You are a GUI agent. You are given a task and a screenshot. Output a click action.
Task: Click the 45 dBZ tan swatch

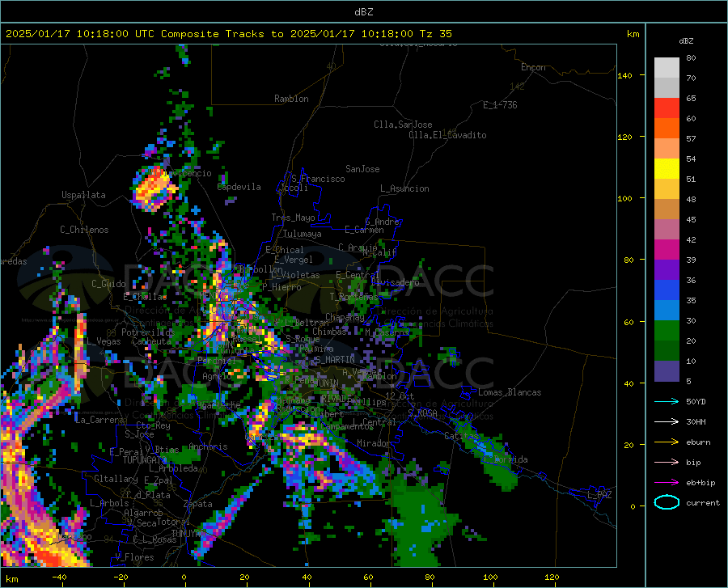(667, 209)
